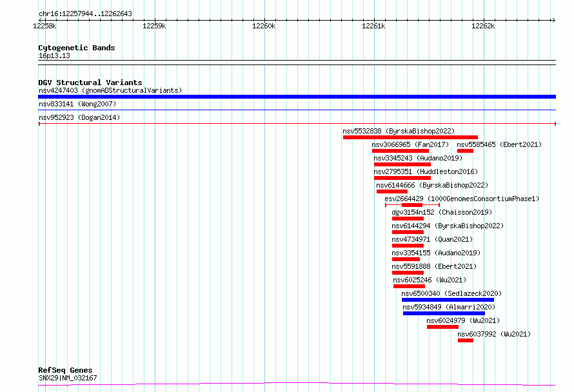Open nsv3345243 (Audano2019) entry

(418, 158)
